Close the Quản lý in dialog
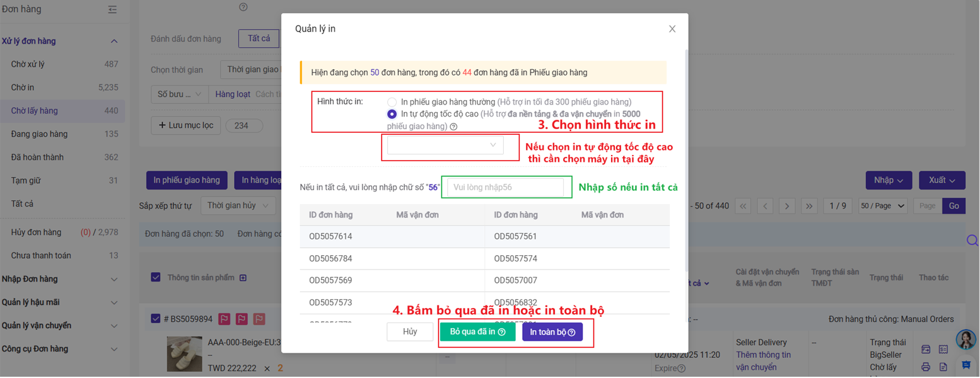Image resolution: width=980 pixels, height=378 pixels. click(672, 29)
